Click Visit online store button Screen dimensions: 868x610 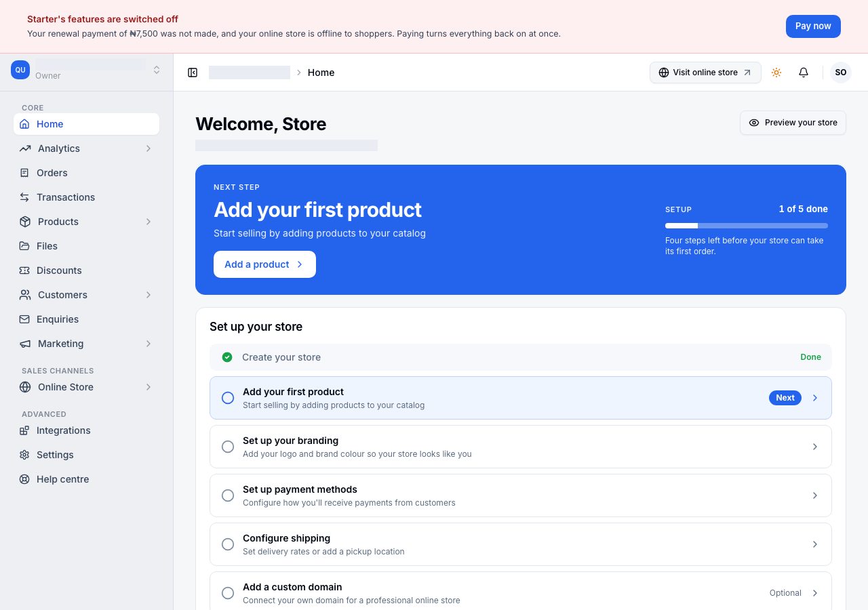[705, 73]
